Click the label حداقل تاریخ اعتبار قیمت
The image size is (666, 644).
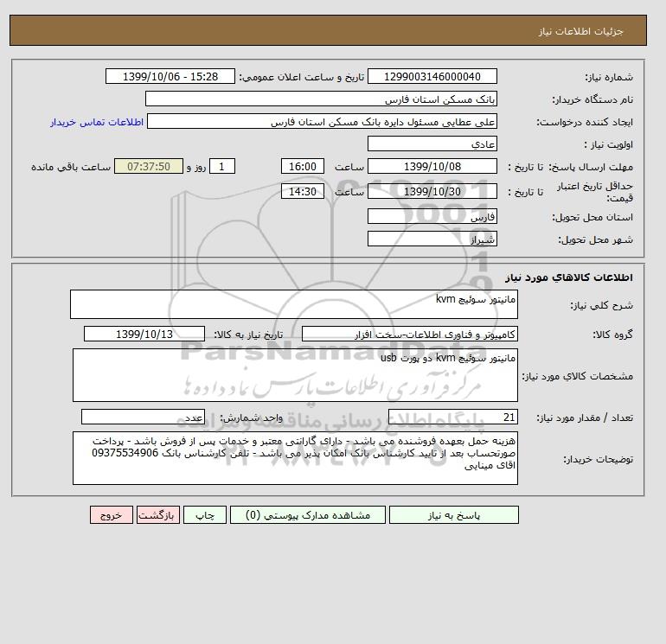pyautogui.click(x=595, y=192)
